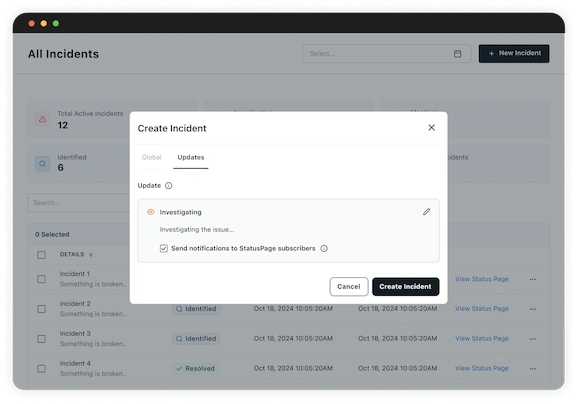Check the Incident 1 row checkbox
The width and height of the screenshot is (578, 404).
[41, 279]
